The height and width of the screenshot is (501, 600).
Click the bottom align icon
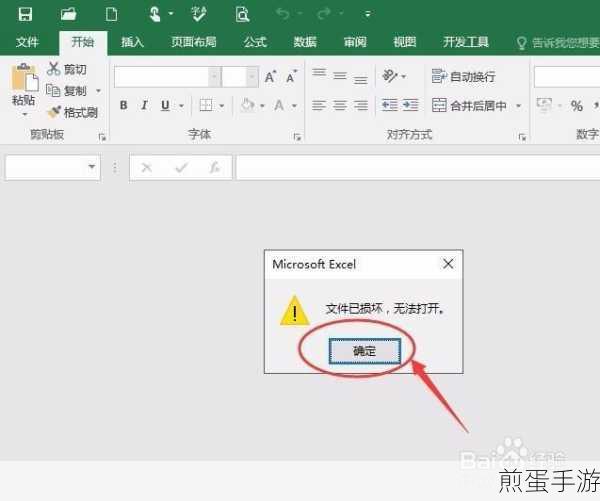360,79
